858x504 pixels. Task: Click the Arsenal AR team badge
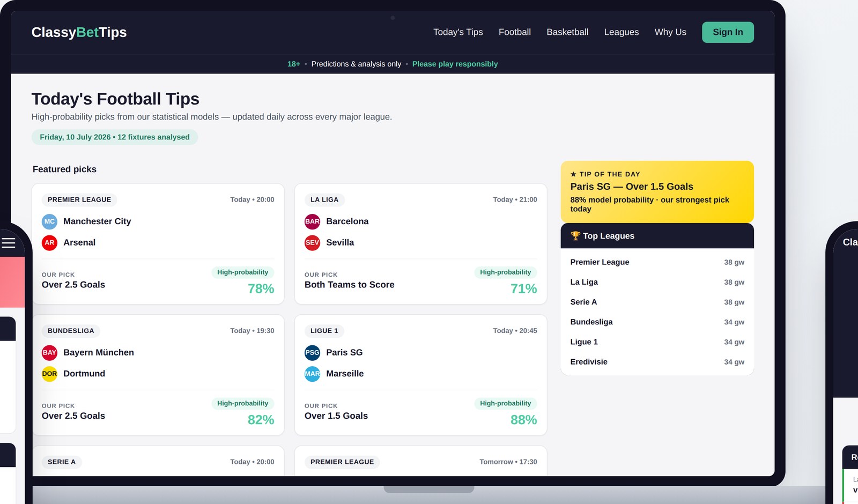click(49, 243)
